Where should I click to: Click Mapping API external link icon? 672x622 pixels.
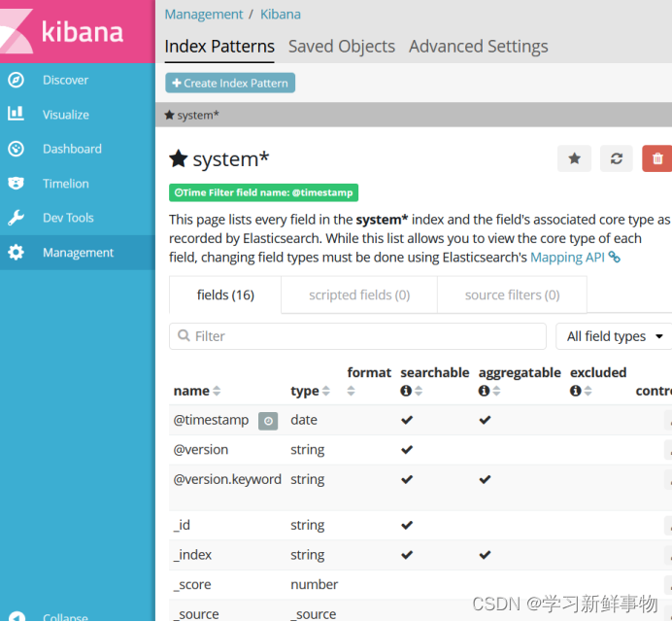[614, 257]
